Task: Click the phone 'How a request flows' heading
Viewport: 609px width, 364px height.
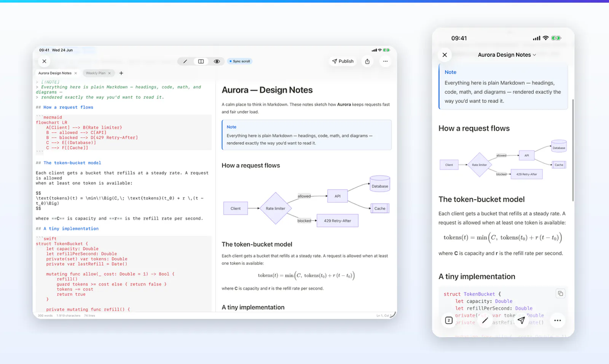Action: pos(474,129)
